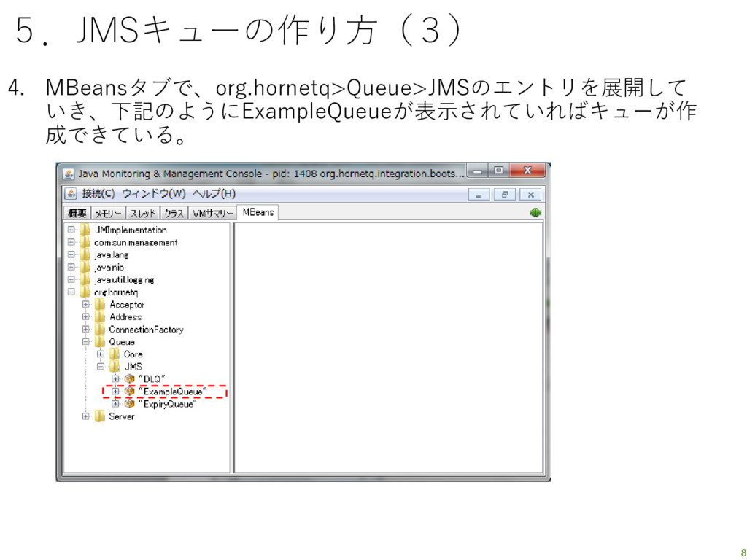Click the Server folder icon
The width and height of the screenshot is (747, 560).
point(99,416)
